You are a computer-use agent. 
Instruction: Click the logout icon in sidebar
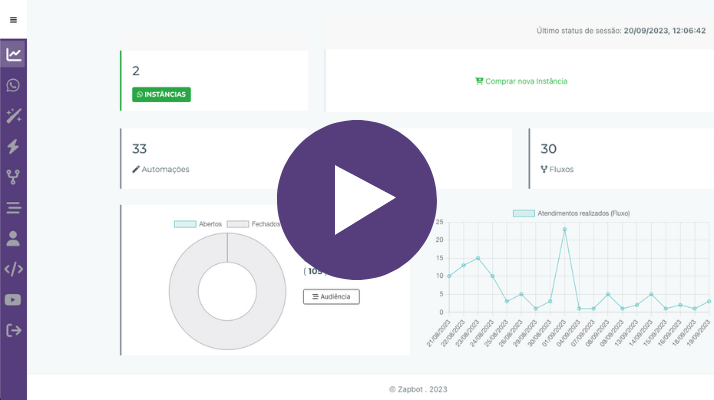[x=13, y=330]
